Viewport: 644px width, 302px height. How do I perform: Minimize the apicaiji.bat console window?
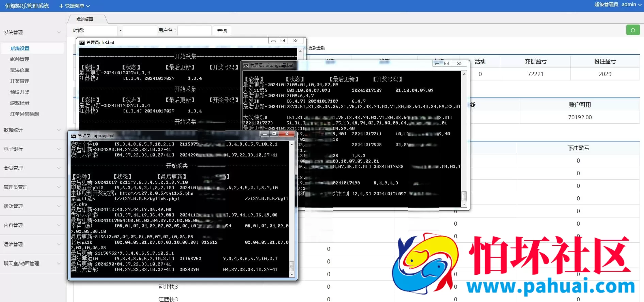265,134
